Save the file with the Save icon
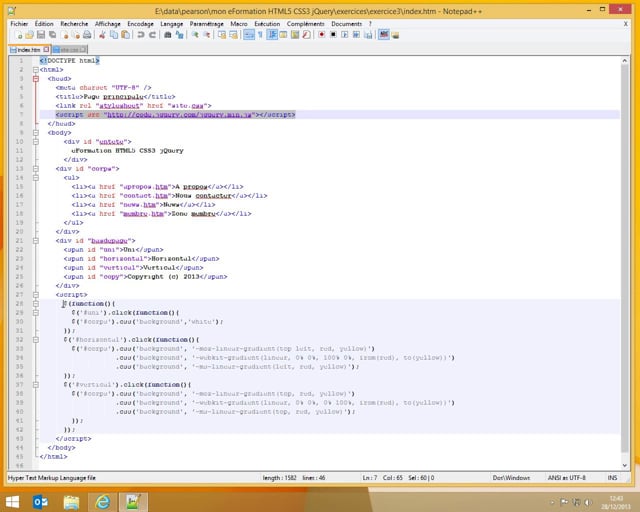Screen dimensions: 640x512 click(41, 35)
